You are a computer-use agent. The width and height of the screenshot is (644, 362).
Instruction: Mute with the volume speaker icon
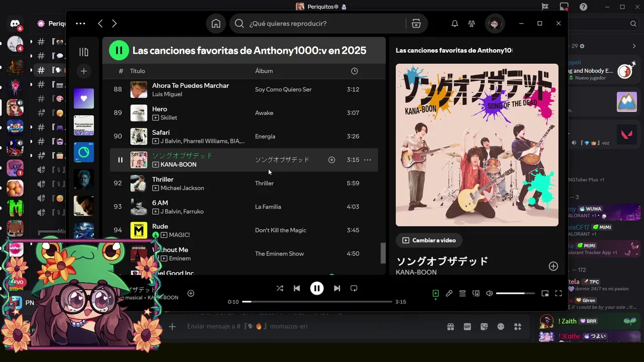tap(490, 294)
